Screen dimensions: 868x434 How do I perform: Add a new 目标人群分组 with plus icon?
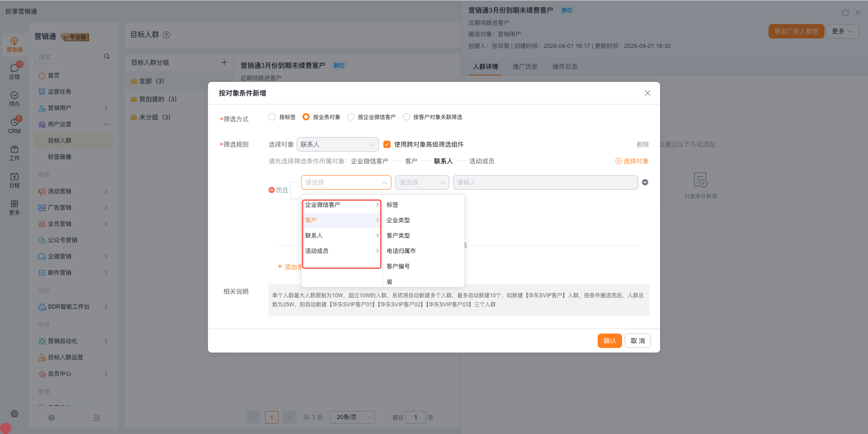coord(224,62)
